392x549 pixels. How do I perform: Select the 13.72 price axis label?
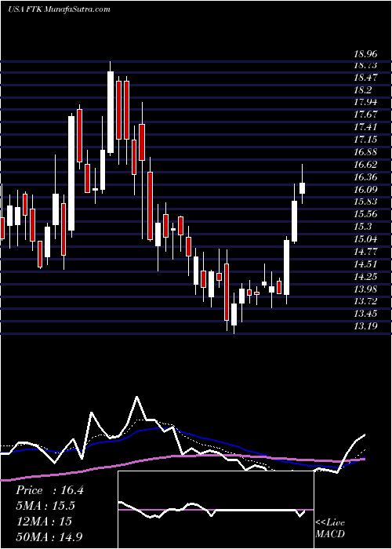(365, 301)
